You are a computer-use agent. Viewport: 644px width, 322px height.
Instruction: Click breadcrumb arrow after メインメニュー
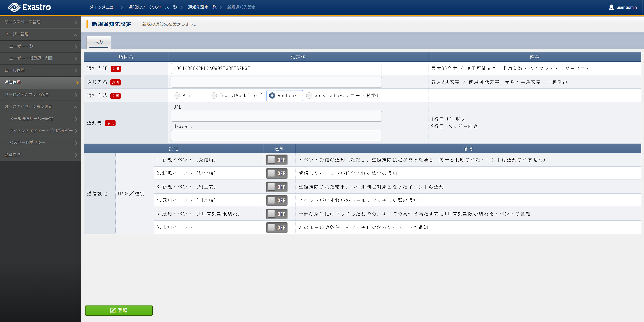pyautogui.click(x=122, y=7)
